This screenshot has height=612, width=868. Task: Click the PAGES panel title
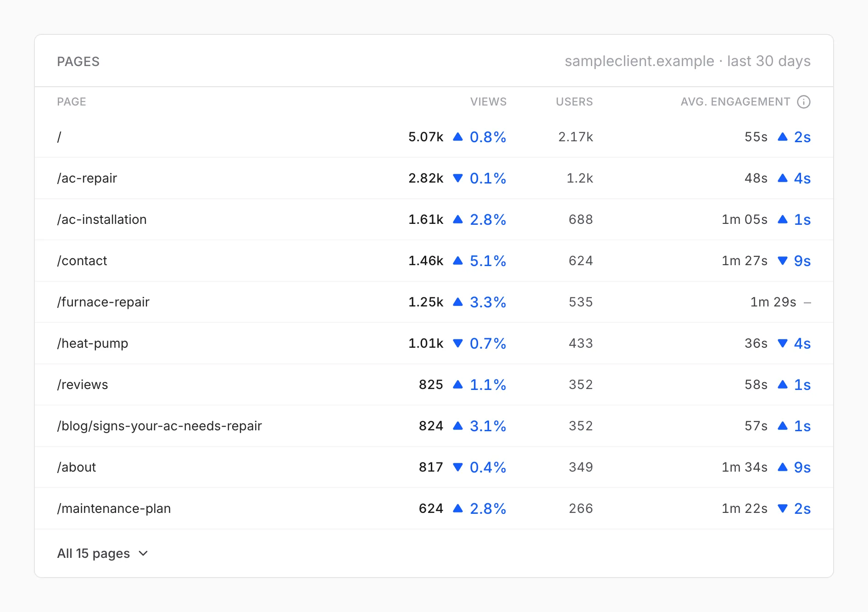click(x=78, y=61)
